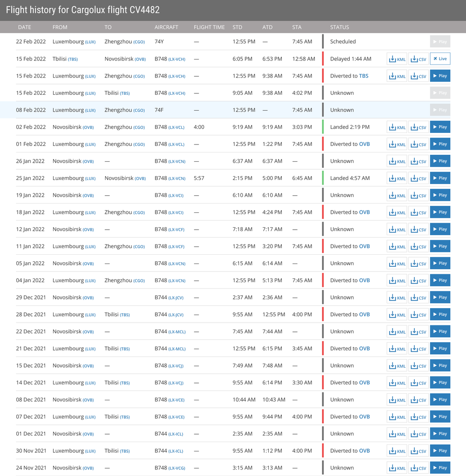466x476 pixels.
Task: Download CSV for 18 Jan 2022 flight
Action: pos(418,212)
